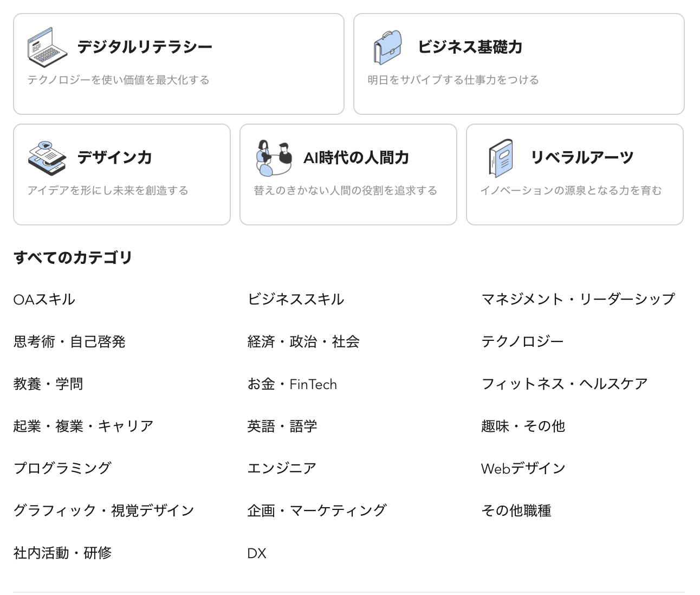Open マネジメント・リーダーシップ category
Image resolution: width=700 pixels, height=595 pixels.
pyautogui.click(x=578, y=299)
